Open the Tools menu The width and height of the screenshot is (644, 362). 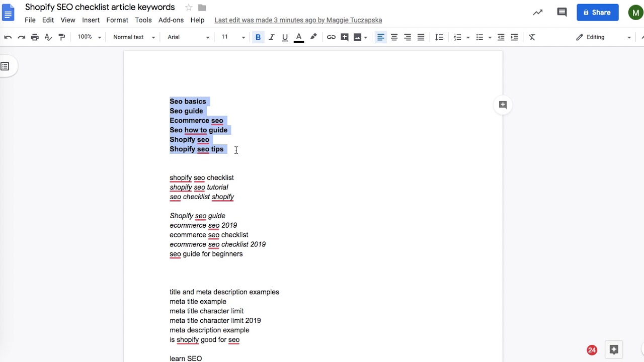tap(143, 20)
